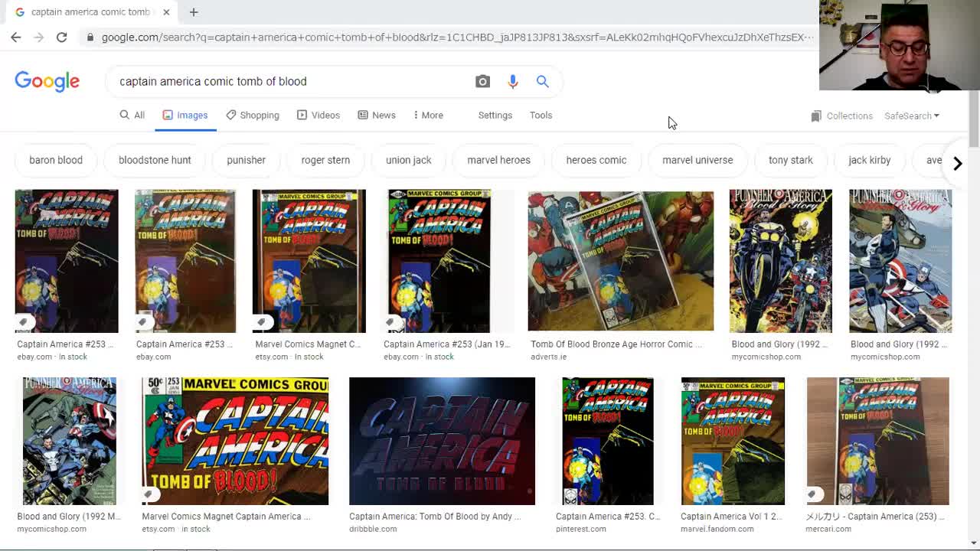This screenshot has height=551, width=980.
Task: Filter by the jack kirby chip
Action: point(869,160)
